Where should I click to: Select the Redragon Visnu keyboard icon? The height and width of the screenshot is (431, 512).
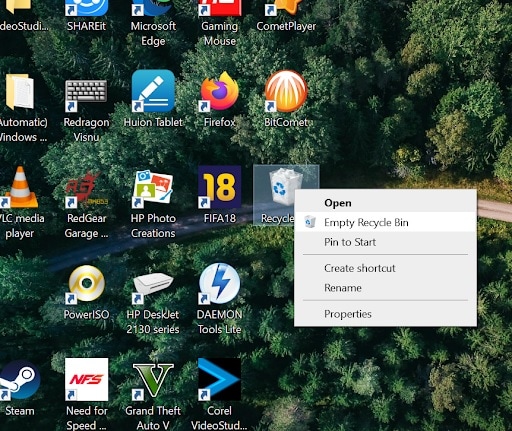[86, 95]
